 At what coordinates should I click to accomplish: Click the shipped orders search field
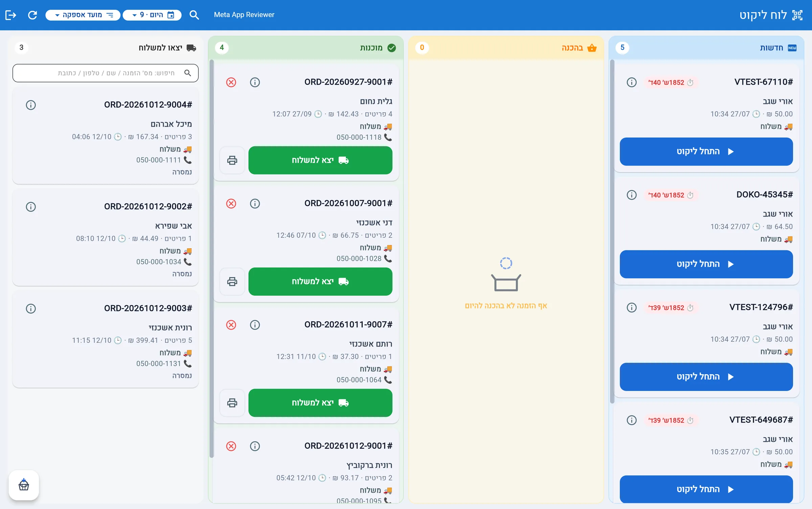[106, 73]
